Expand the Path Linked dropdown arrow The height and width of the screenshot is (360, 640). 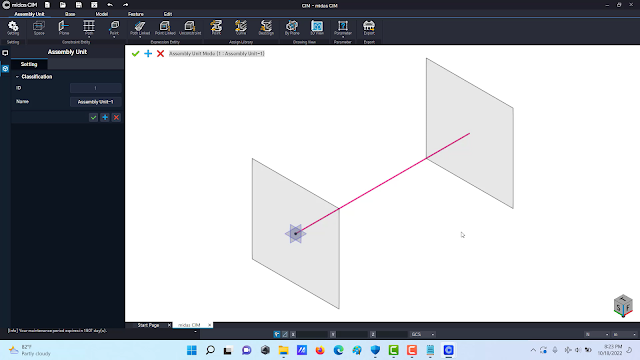(140, 37)
